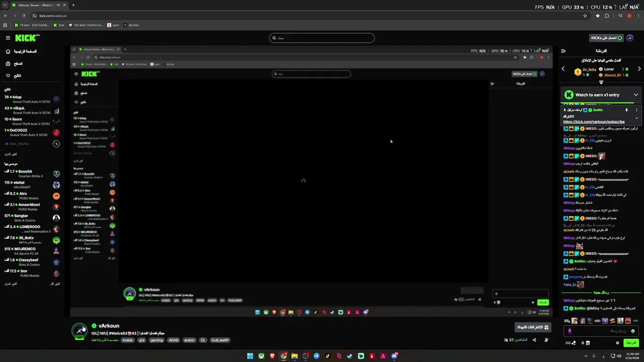Bookmark this page with the star icon
Screen dimensions: 644x362
[585, 16]
